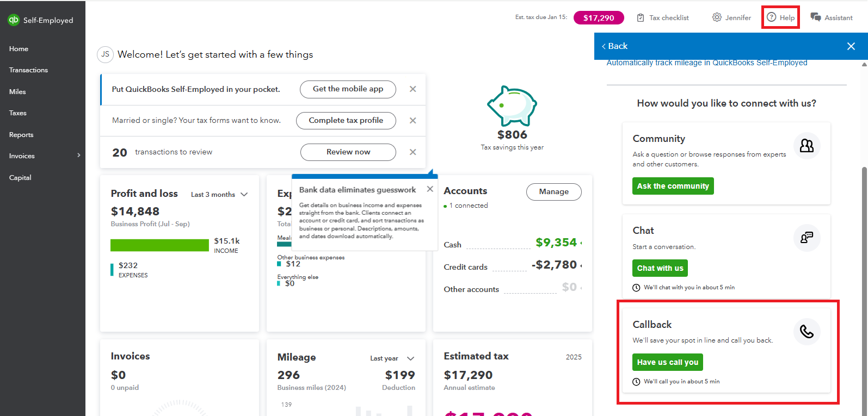Open the Assistant chat bubbles icon

click(816, 17)
